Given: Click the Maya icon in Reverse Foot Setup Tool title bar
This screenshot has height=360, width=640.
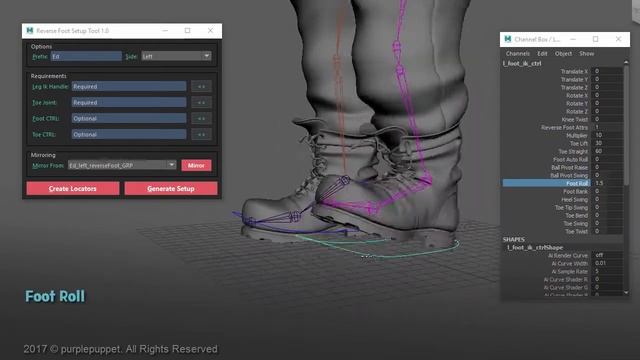Looking at the screenshot, I should tap(29, 31).
